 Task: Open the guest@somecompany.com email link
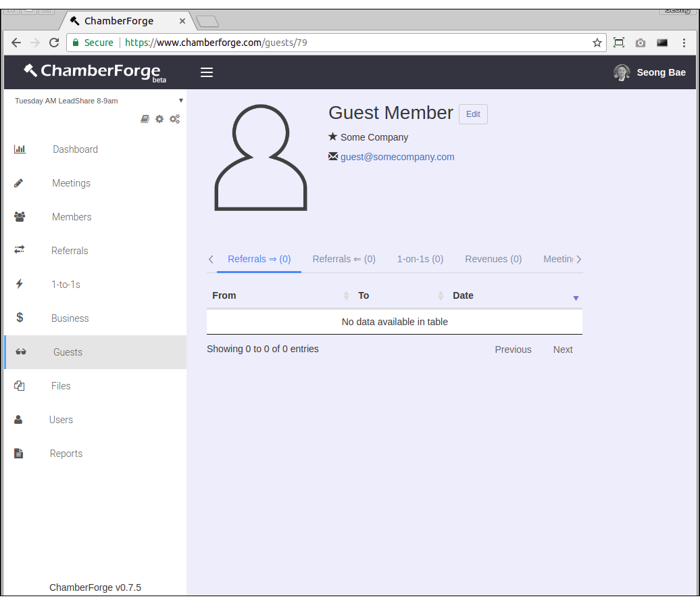click(x=397, y=157)
